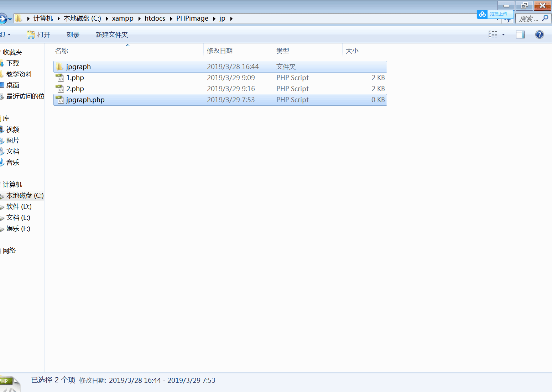Go to PHPimage in the breadcrumb path
The image size is (552, 392).
192,18
